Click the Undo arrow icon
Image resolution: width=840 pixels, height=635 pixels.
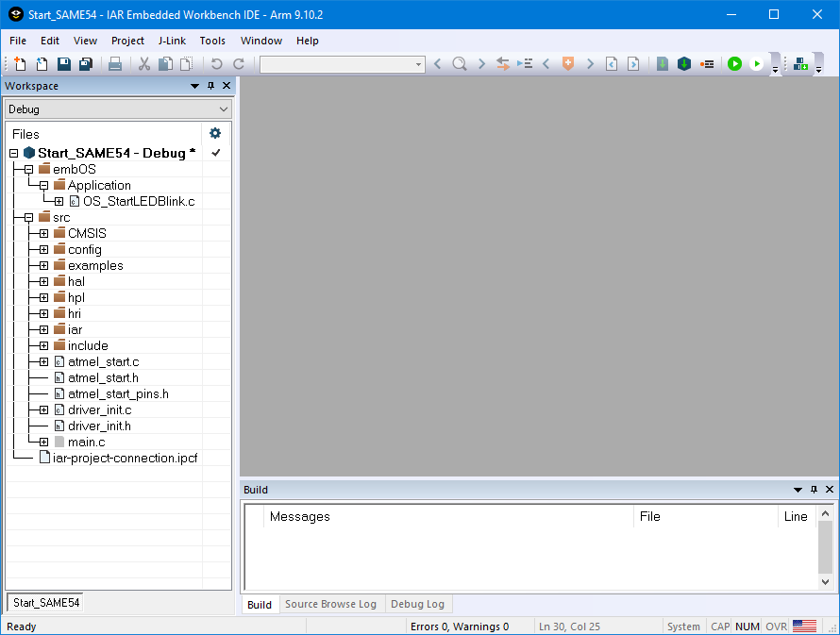click(x=216, y=64)
